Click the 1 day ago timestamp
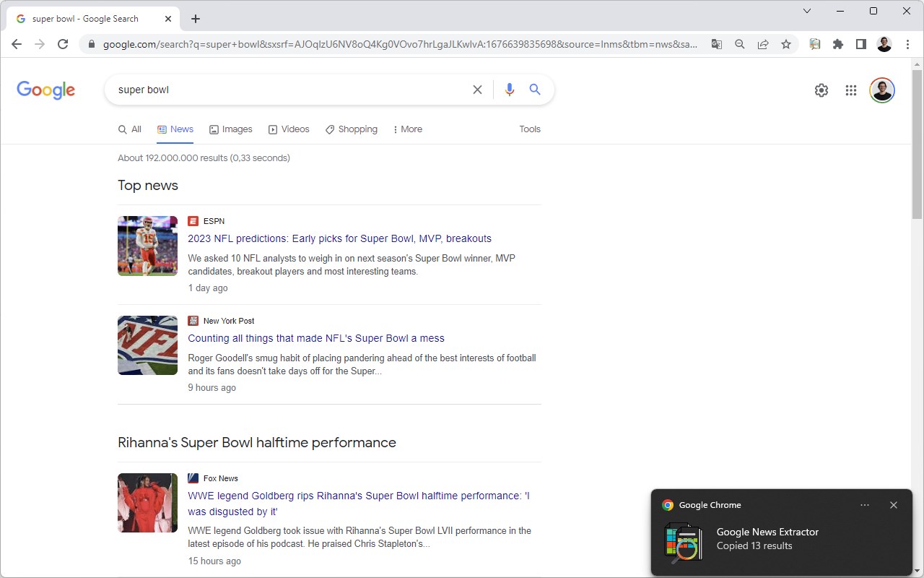Viewport: 924px width, 578px height. (208, 288)
